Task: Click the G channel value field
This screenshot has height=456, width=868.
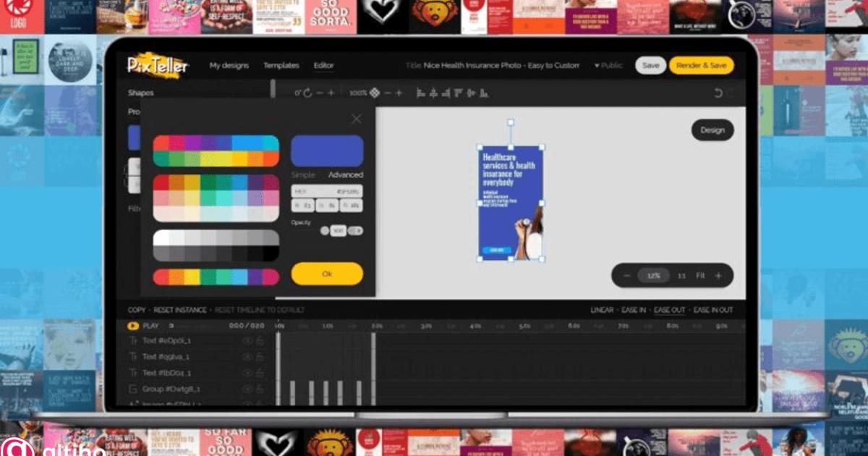Action: (x=327, y=206)
